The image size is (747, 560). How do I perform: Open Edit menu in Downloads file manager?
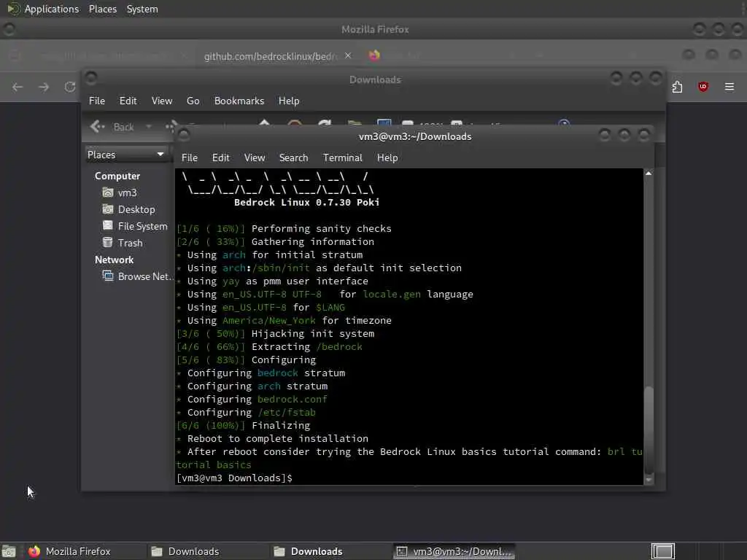128,101
